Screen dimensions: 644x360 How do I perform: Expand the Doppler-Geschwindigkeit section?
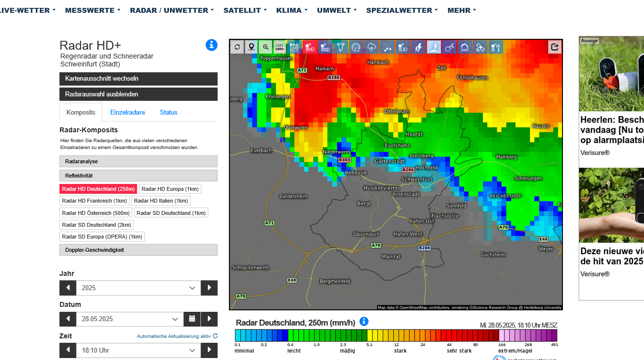pyautogui.click(x=138, y=250)
